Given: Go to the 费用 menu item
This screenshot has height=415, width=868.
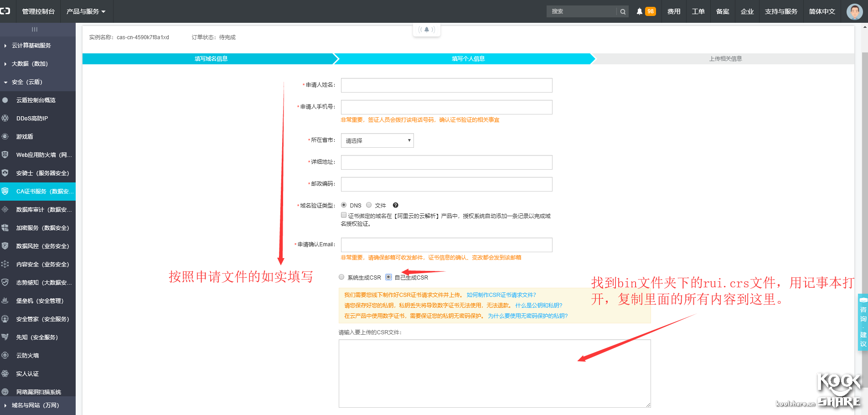Looking at the screenshot, I should tap(673, 11).
